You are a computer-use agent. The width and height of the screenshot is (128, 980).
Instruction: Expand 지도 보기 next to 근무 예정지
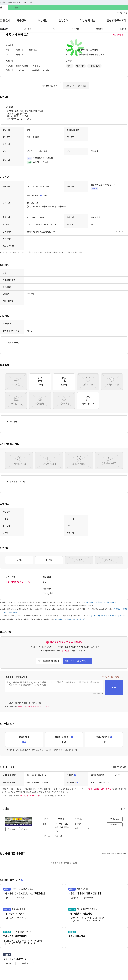[x=119, y=232]
